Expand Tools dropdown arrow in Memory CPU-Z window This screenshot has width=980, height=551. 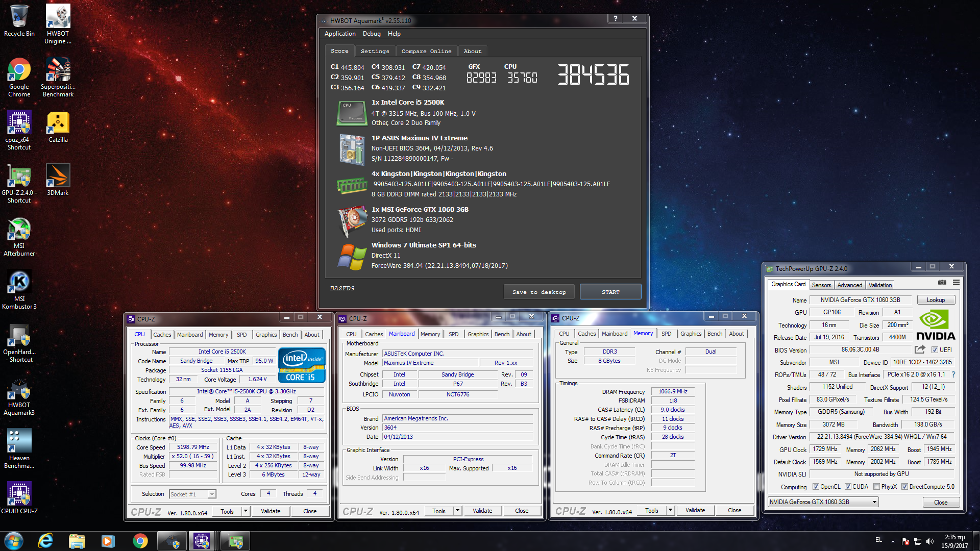pyautogui.click(x=670, y=510)
